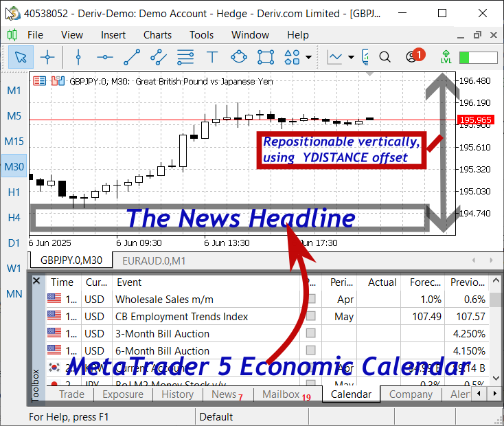Select the cursor arrow tool
The height and width of the screenshot is (426, 504).
click(21, 57)
